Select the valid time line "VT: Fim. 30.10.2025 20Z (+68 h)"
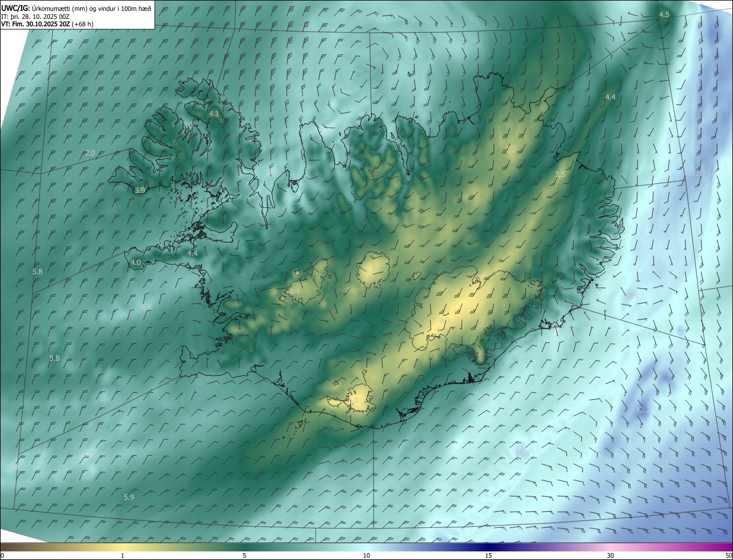The image size is (733, 560). coord(47,24)
